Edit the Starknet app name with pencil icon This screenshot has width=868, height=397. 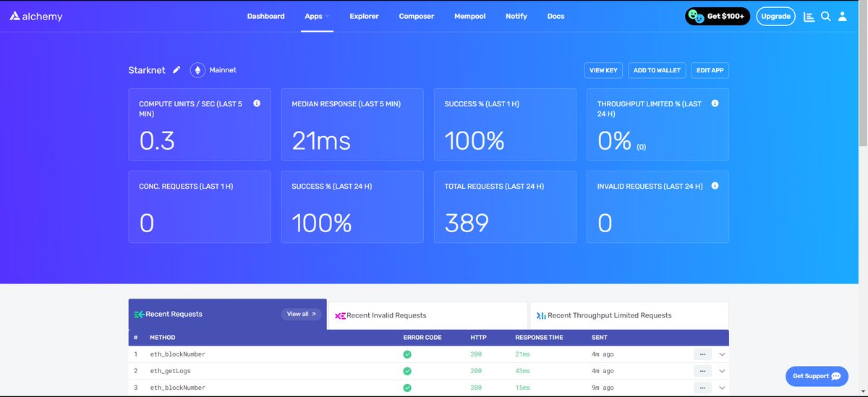click(176, 70)
